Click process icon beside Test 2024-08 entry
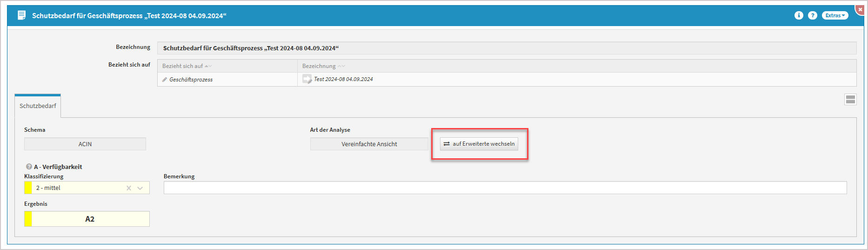 307,79
